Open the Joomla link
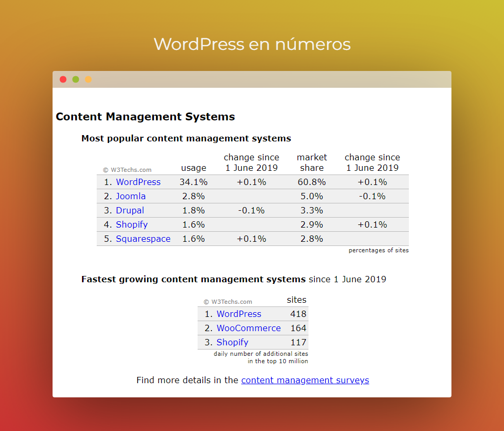 [x=130, y=196]
